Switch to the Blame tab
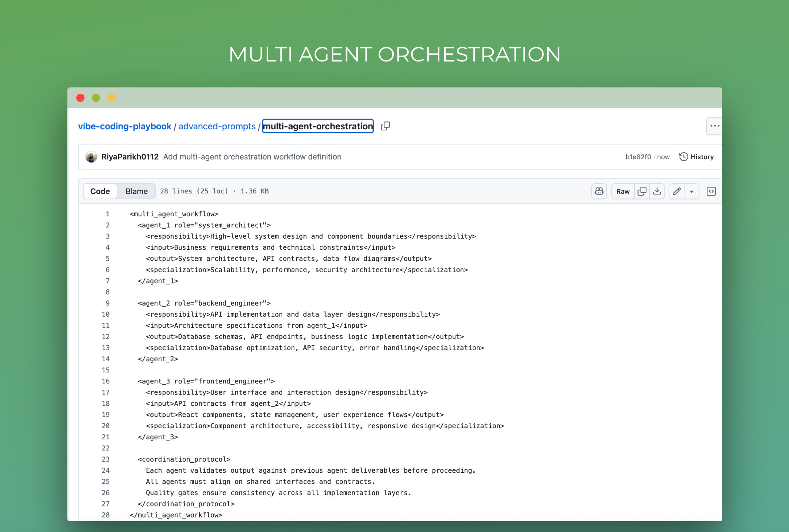The height and width of the screenshot is (532, 789). pos(136,191)
